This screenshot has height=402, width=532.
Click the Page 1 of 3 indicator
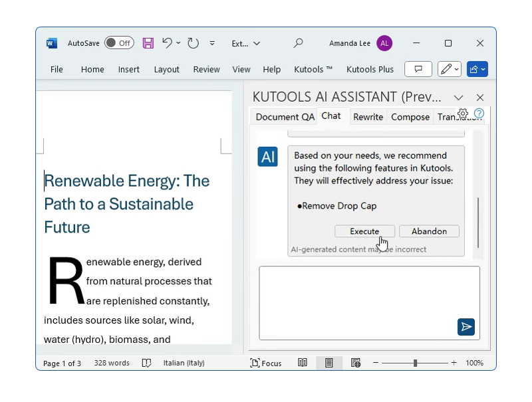pos(62,363)
